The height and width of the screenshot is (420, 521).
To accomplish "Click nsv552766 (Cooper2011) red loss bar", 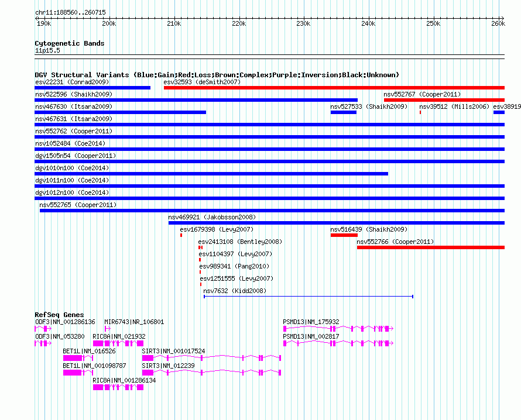I will [x=431, y=247].
